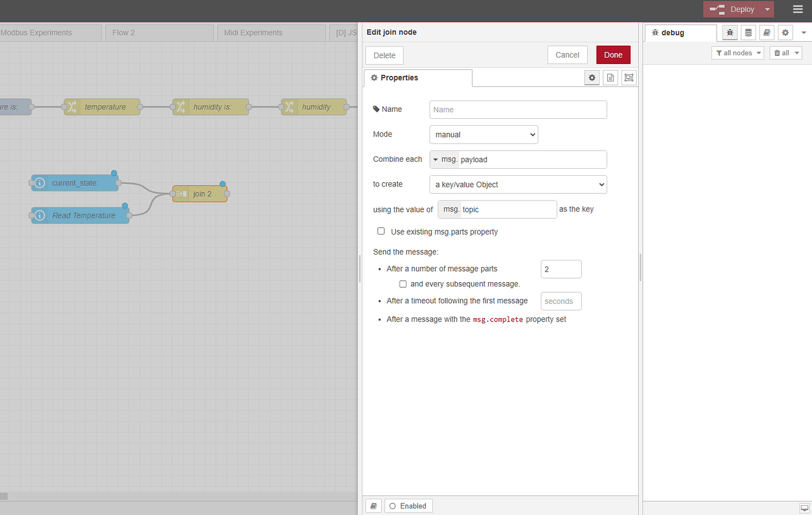Viewport: 812px width, 515px height.
Task: Click the message parts count field
Action: [561, 269]
